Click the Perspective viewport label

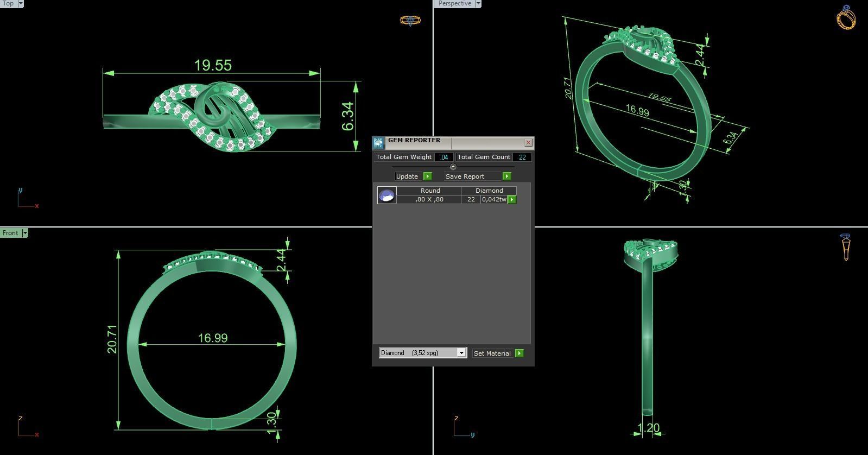(455, 3)
